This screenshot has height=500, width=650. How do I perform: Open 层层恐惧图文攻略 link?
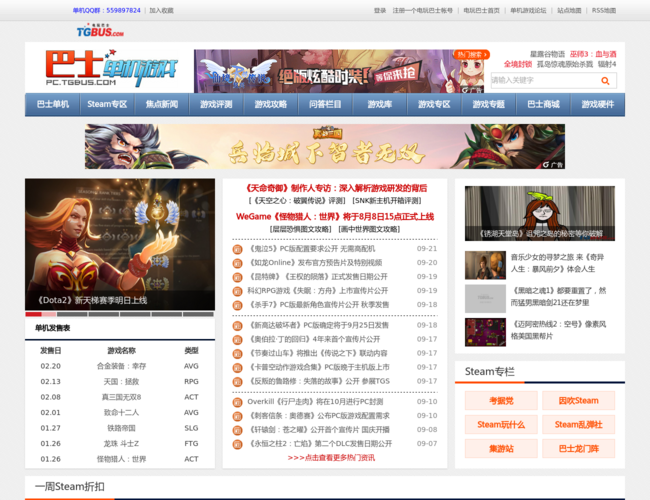click(301, 229)
